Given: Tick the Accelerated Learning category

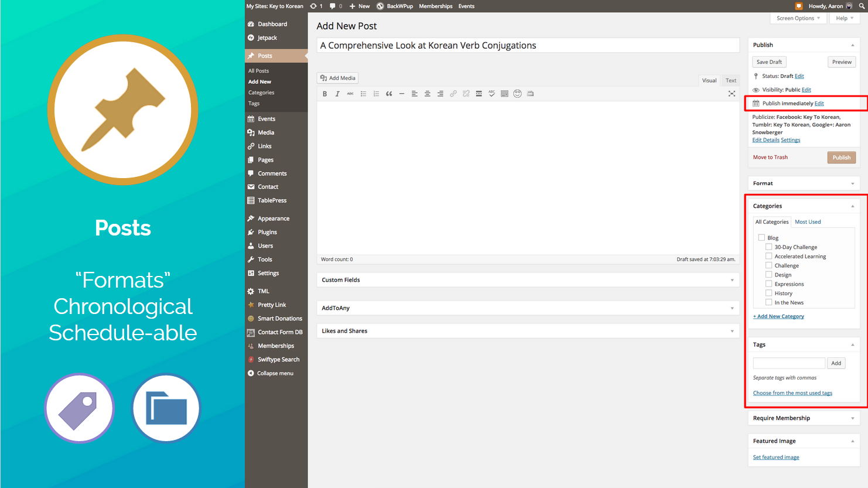Looking at the screenshot, I should click(768, 256).
